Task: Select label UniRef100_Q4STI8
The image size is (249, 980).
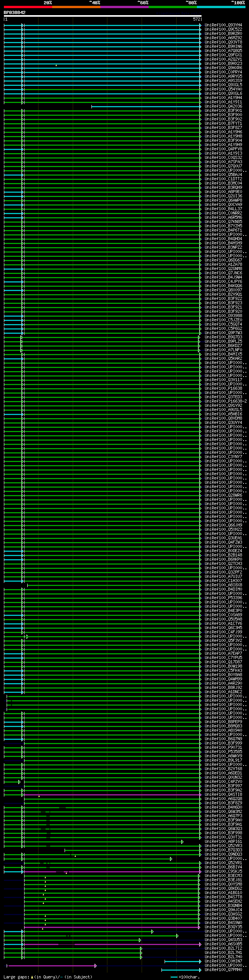Action: (223, 795)
